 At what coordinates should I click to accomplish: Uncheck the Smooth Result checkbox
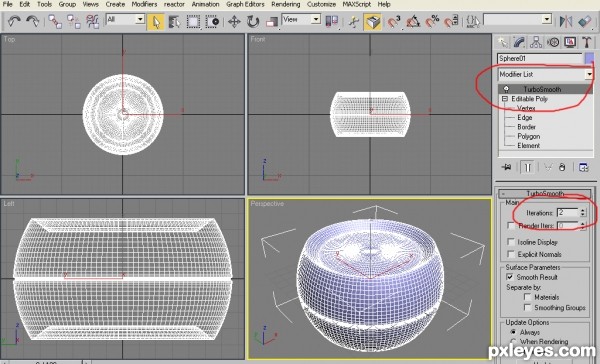[510, 277]
